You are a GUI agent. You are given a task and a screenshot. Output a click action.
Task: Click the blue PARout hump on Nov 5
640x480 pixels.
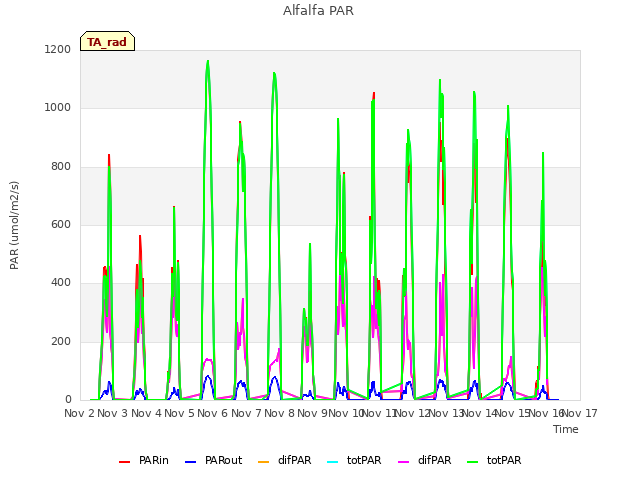208,378
